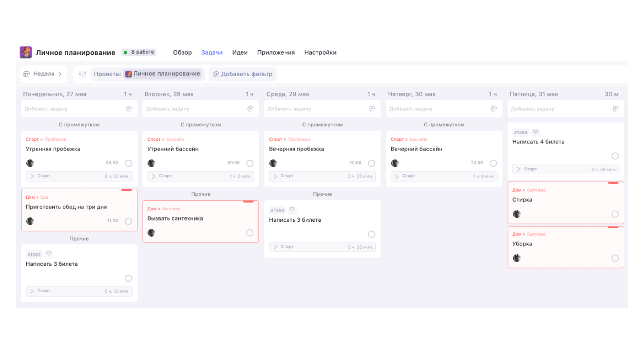Open the Проекты filter chip
This screenshot has height=352, width=644.
coord(147,74)
